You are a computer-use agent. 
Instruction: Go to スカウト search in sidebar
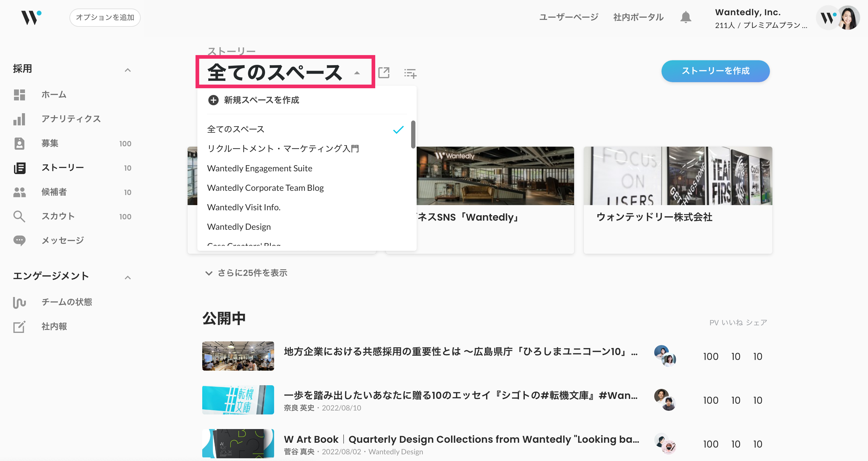tap(58, 216)
